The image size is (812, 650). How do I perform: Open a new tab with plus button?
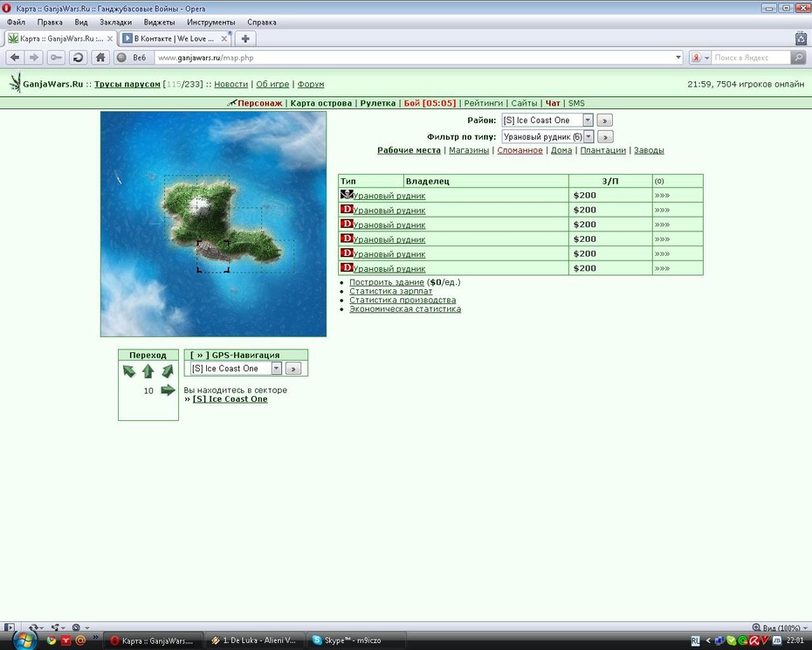(x=245, y=38)
